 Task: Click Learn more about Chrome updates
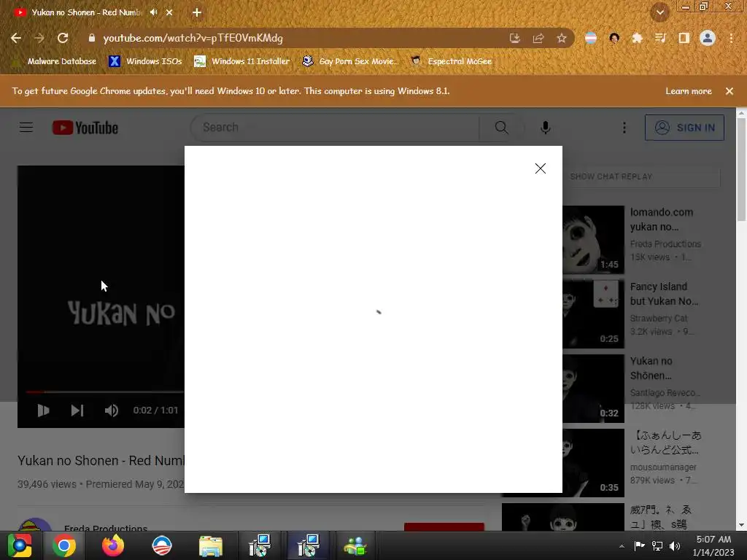689,91
